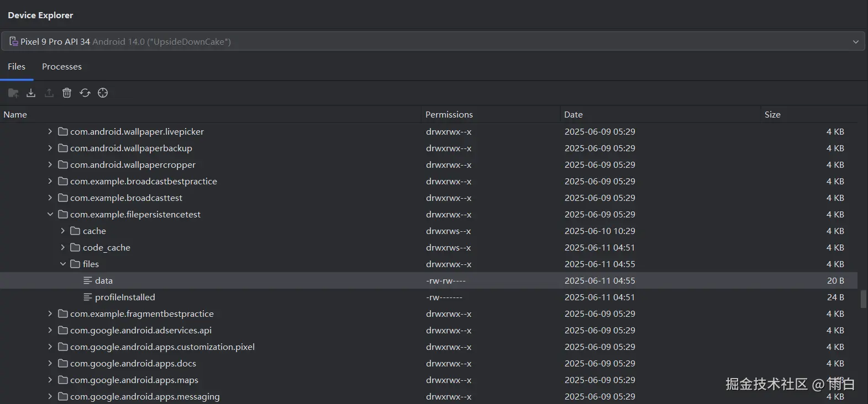This screenshot has width=868, height=404.
Task: Switch to the Files tab
Action: (17, 67)
